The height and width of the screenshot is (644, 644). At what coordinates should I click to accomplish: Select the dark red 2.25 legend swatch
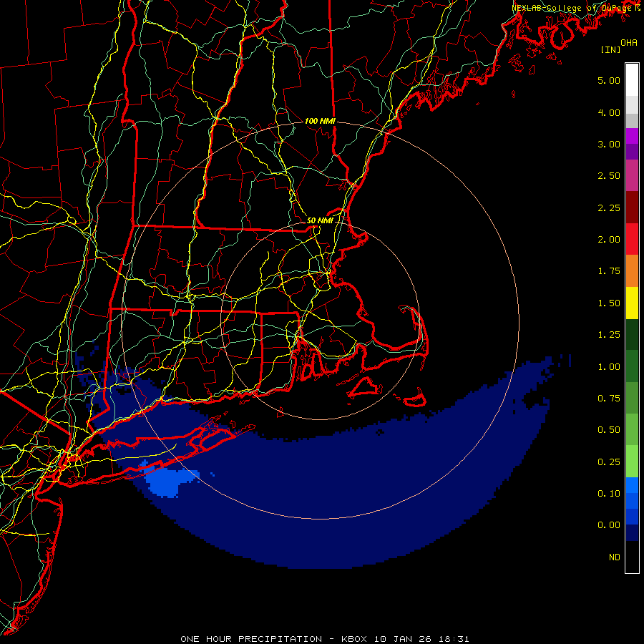click(632, 208)
